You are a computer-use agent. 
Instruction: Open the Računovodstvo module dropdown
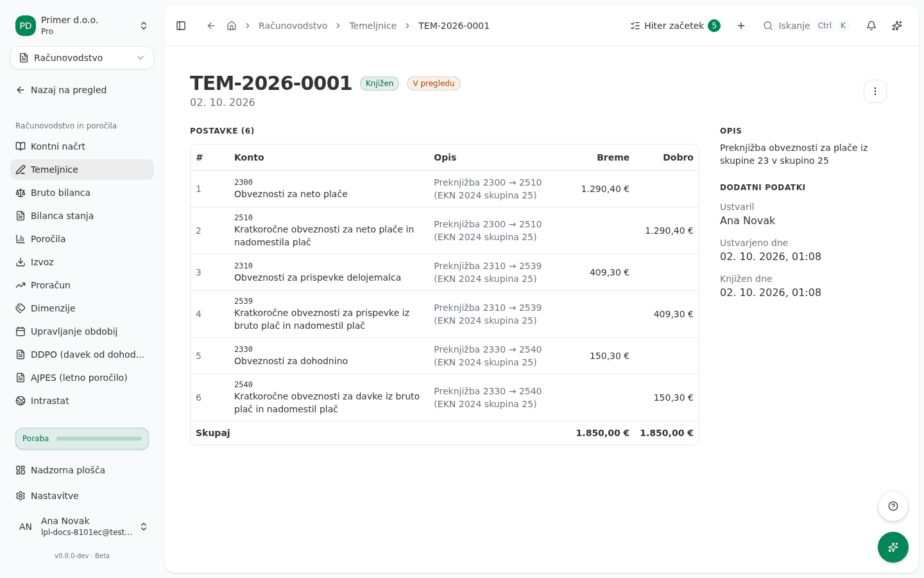pos(82,58)
